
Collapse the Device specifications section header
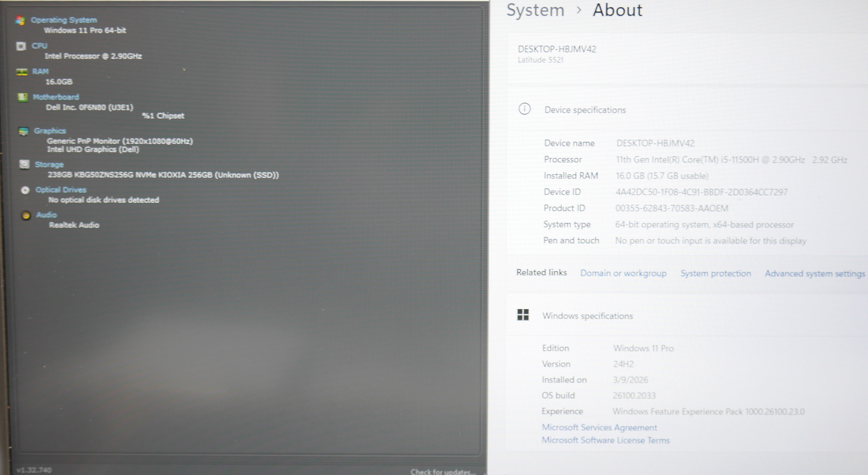point(687,110)
